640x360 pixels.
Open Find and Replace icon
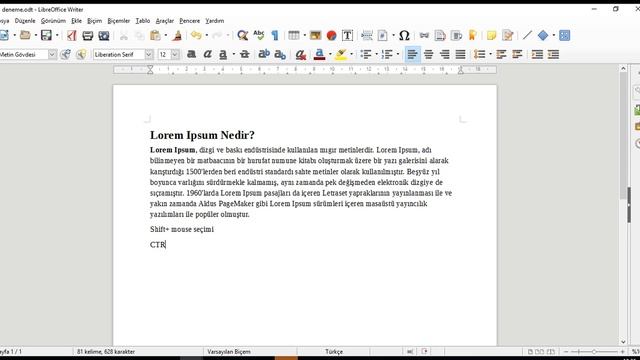tap(242, 36)
